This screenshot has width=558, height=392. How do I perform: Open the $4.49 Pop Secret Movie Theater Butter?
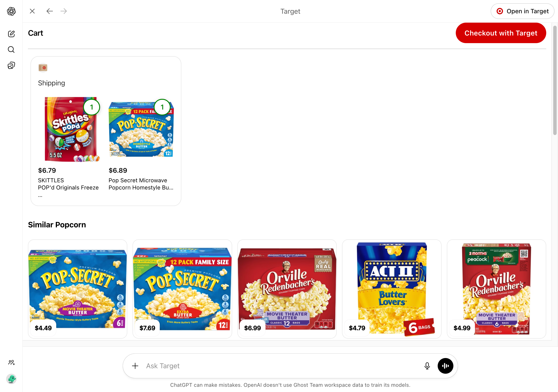tap(78, 289)
